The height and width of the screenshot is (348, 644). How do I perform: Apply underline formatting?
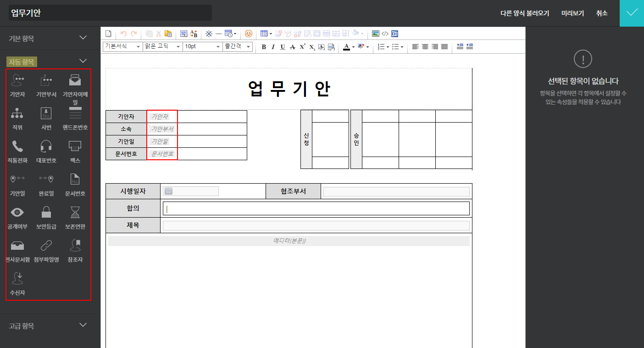tap(283, 47)
